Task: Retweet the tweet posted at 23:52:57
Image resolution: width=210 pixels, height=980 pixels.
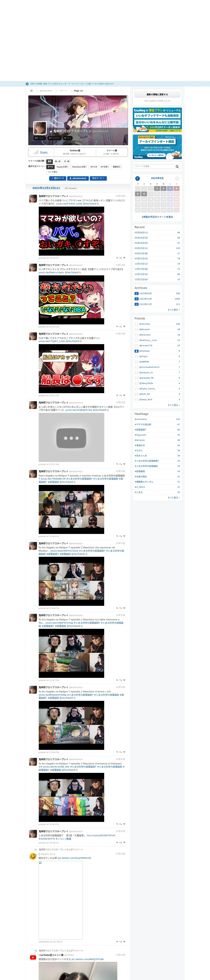Action: click(x=121, y=258)
